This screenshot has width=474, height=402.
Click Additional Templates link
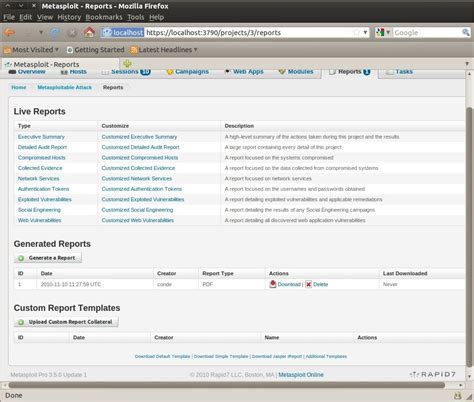click(326, 356)
